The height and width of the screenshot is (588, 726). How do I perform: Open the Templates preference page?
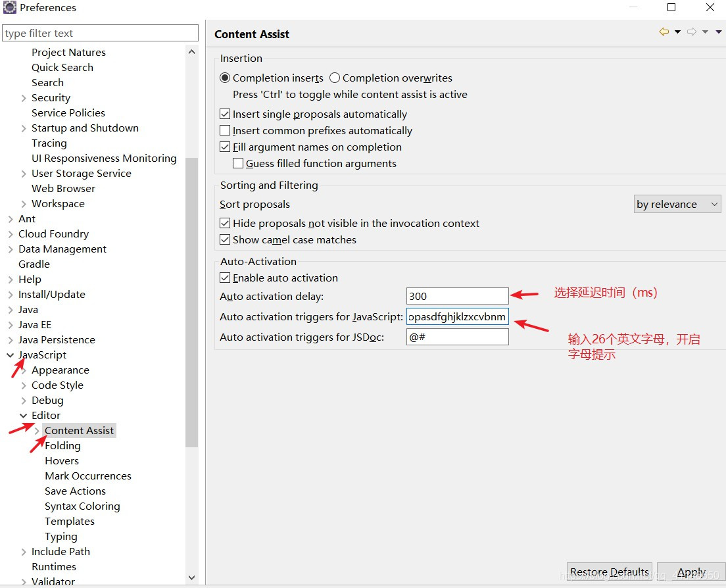70,522
